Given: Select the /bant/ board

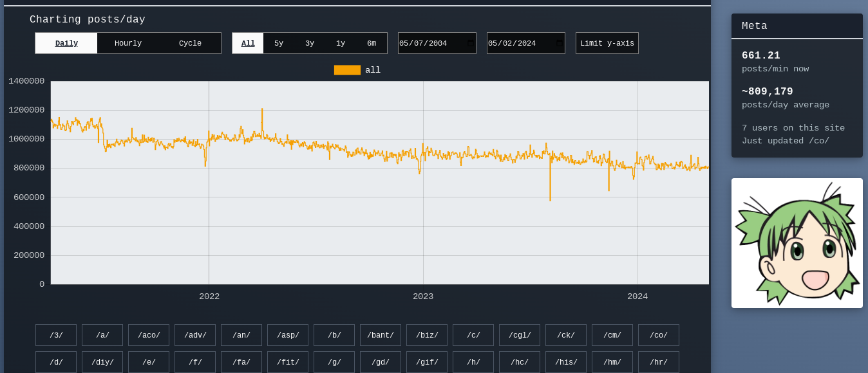Looking at the screenshot, I should coord(381,335).
